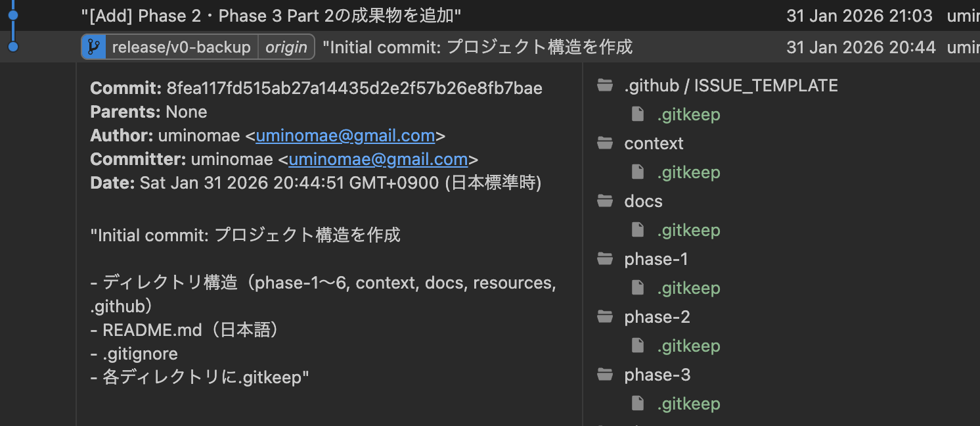Image resolution: width=980 pixels, height=426 pixels.
Task: Click the folder icon beside phase-1
Action: (x=604, y=259)
